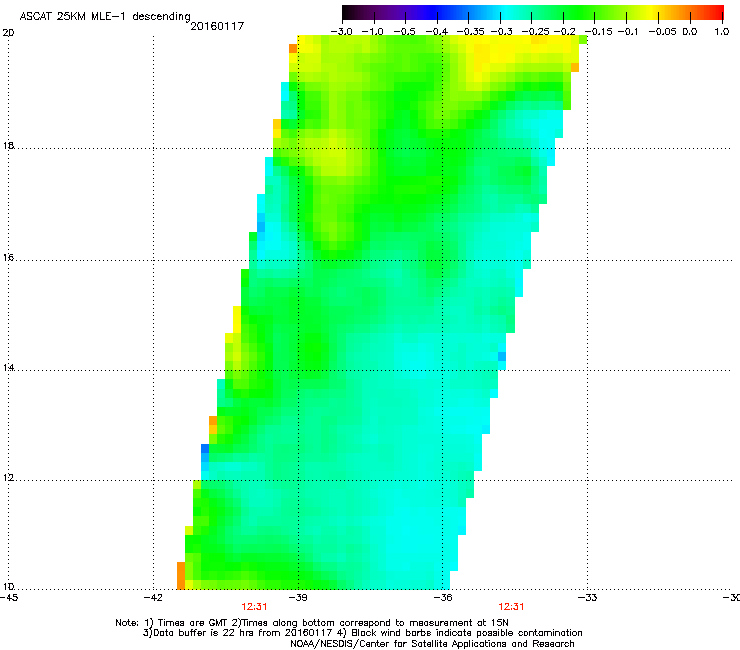Click the latitude label 16
Screen dimensions: 740x650
(x=8, y=258)
